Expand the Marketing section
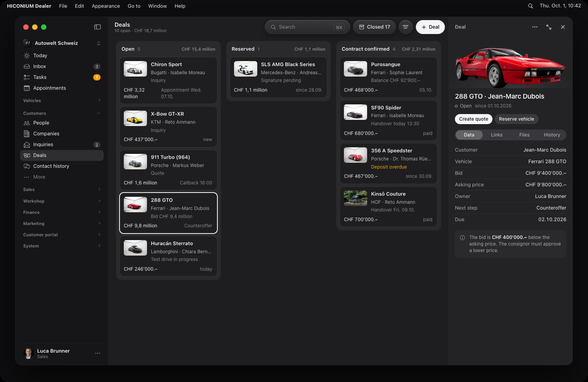The height and width of the screenshot is (382, 588). (x=62, y=223)
